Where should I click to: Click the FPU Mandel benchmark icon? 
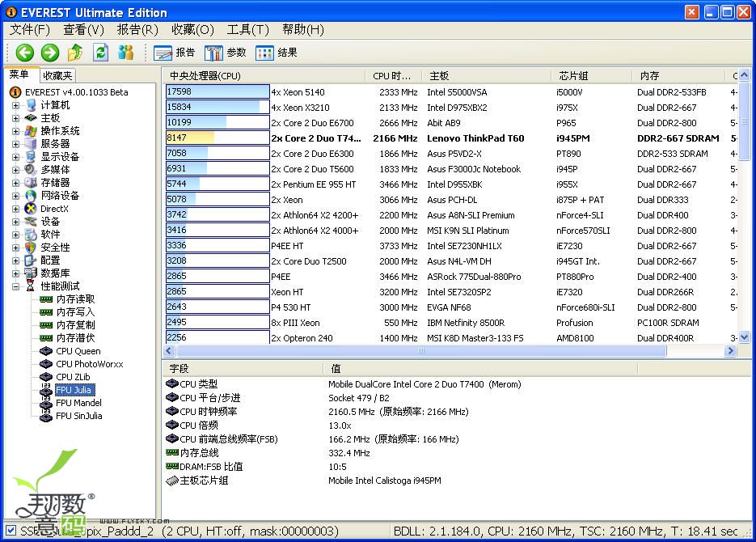46,403
